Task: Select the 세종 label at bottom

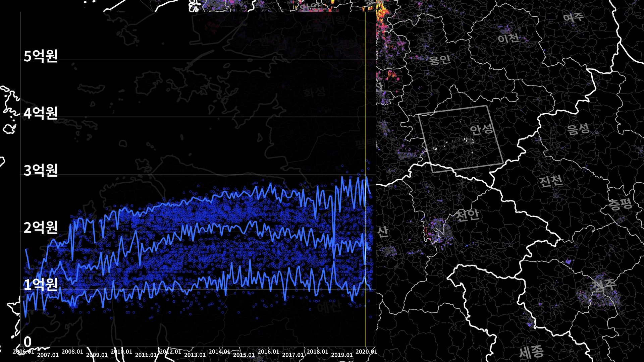Action: pyautogui.click(x=531, y=352)
